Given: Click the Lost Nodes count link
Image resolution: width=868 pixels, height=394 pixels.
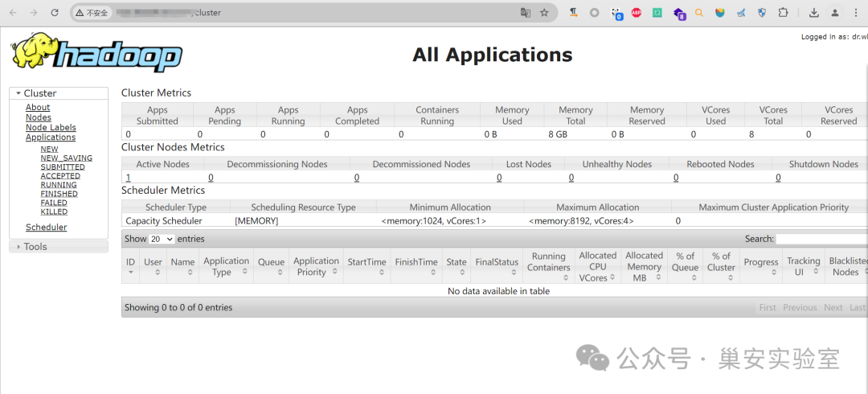Looking at the screenshot, I should (x=499, y=178).
